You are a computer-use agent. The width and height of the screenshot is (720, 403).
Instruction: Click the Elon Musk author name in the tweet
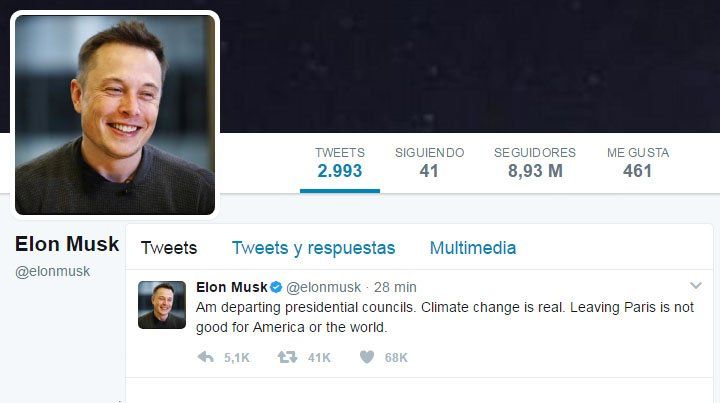pos(231,287)
